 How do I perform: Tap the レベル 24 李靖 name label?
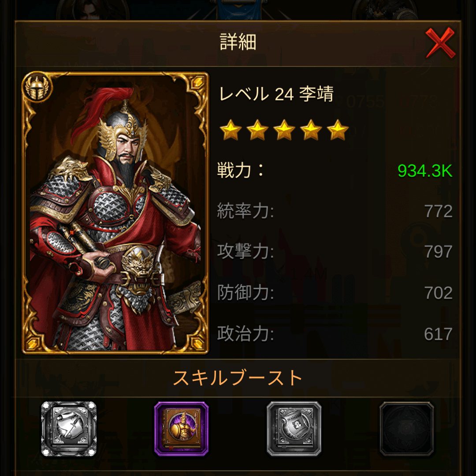tap(276, 94)
